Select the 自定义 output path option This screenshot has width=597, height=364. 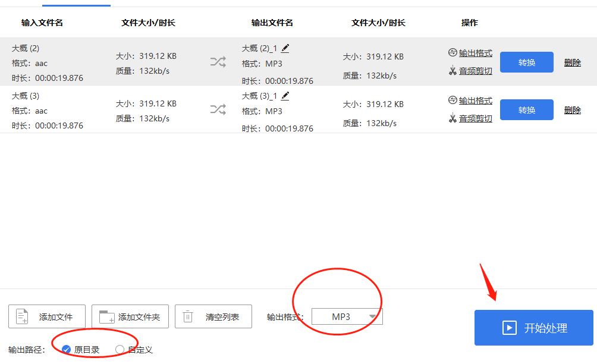(119, 350)
